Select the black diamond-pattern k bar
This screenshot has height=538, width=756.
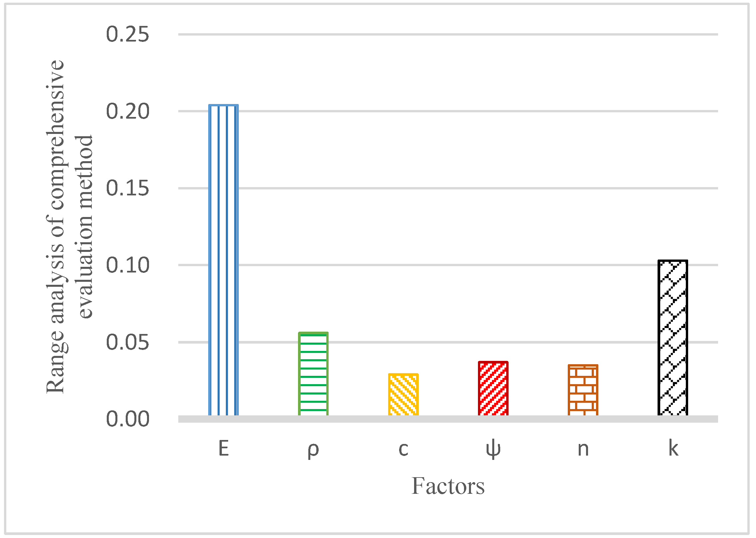pyautogui.click(x=673, y=338)
